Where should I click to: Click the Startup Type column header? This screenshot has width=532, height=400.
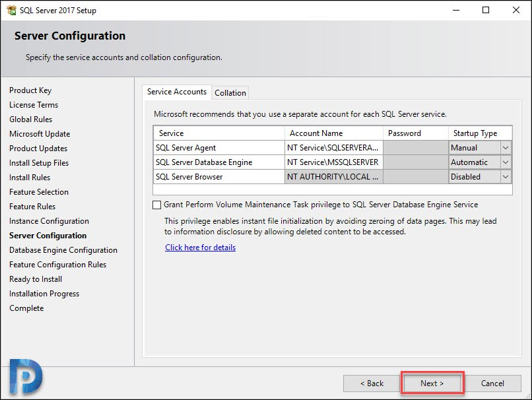point(480,133)
